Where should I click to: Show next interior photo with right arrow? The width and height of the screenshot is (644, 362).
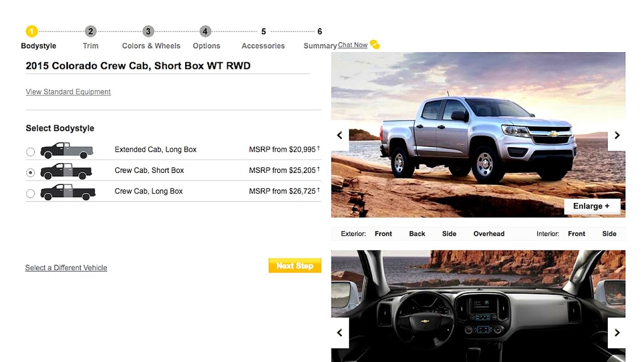click(617, 332)
